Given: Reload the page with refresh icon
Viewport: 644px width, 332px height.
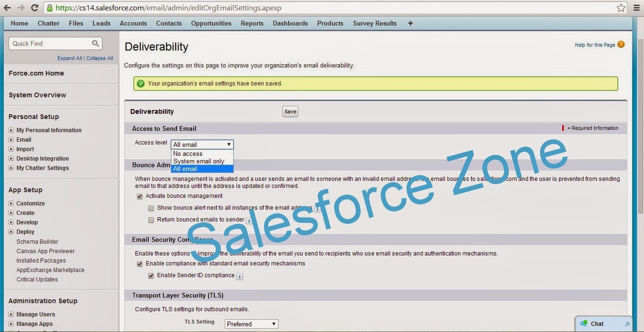Looking at the screenshot, I should [34, 8].
